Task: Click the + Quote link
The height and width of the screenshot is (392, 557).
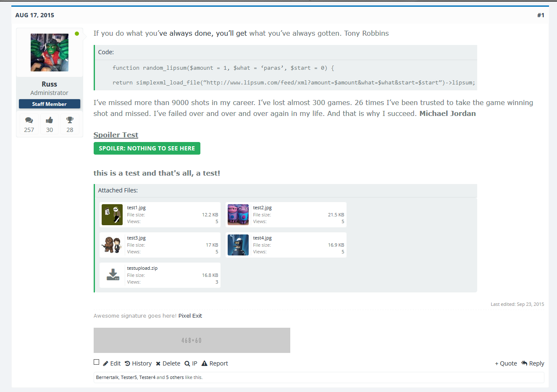Action: tap(506, 363)
